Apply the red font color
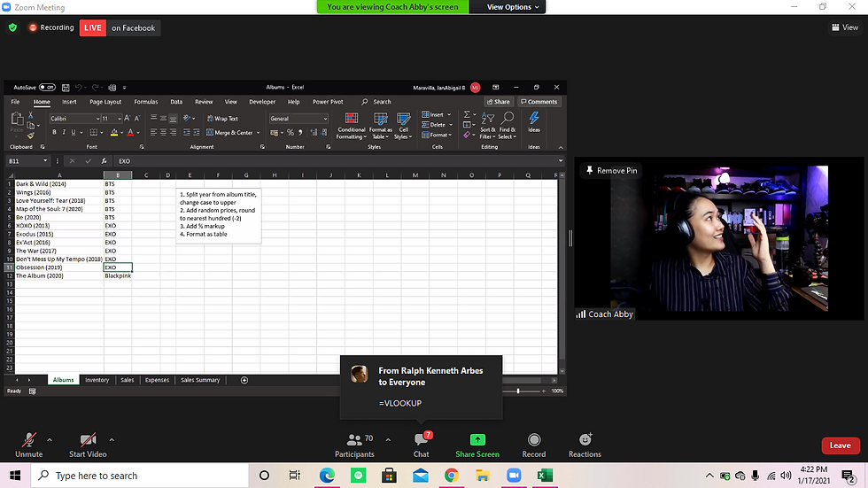Viewport: 868px width, 488px height. 131,132
